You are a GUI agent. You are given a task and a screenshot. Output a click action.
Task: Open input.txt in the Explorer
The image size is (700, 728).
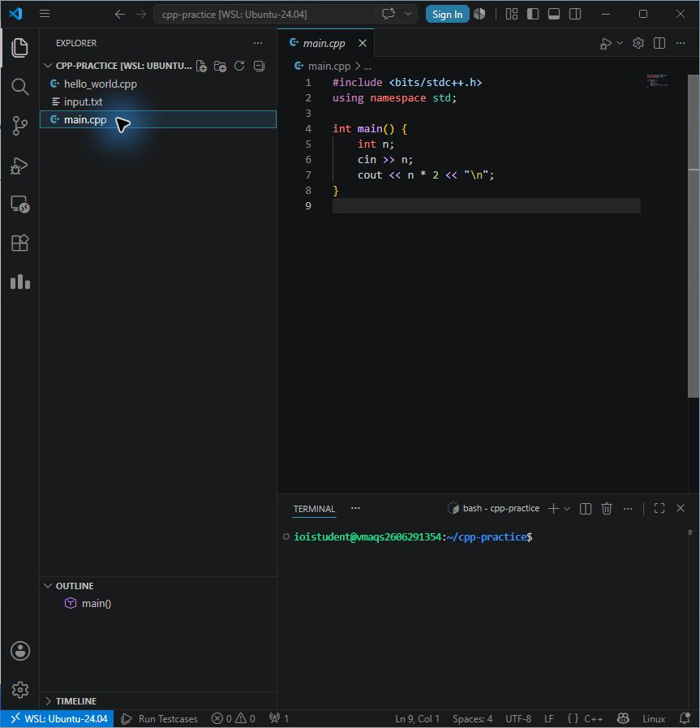(x=157, y=101)
